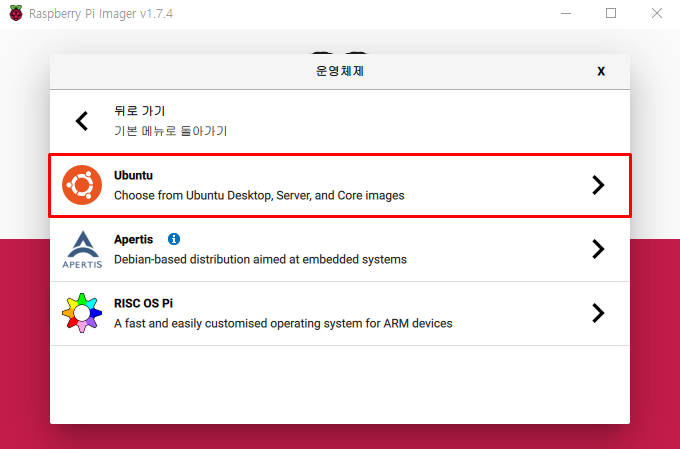Click Choose from Ubuntu Desktop, Server description

pyautogui.click(x=259, y=196)
